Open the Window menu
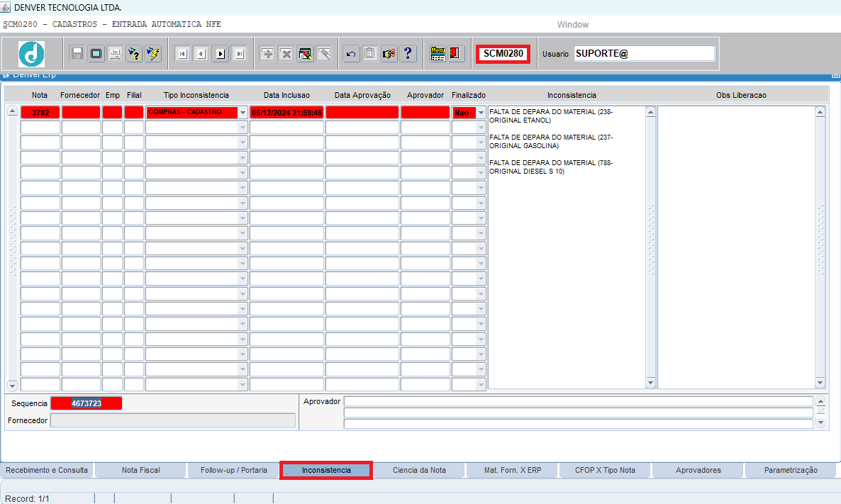The width and height of the screenshot is (841, 504). 572,25
